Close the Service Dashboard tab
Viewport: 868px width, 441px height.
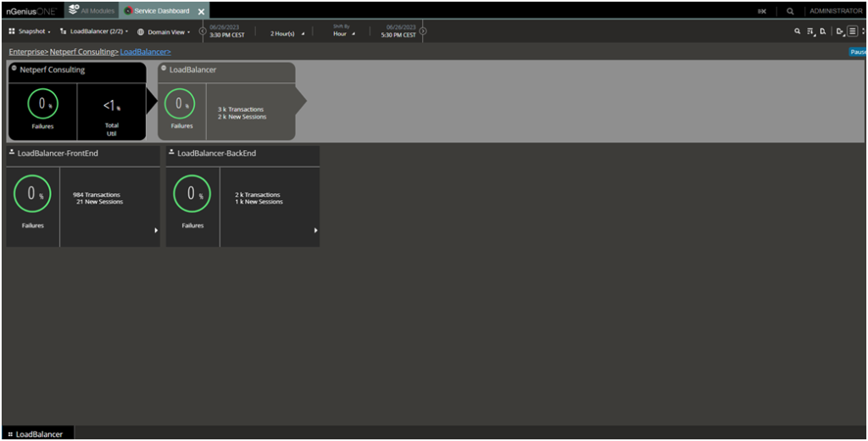(x=202, y=11)
